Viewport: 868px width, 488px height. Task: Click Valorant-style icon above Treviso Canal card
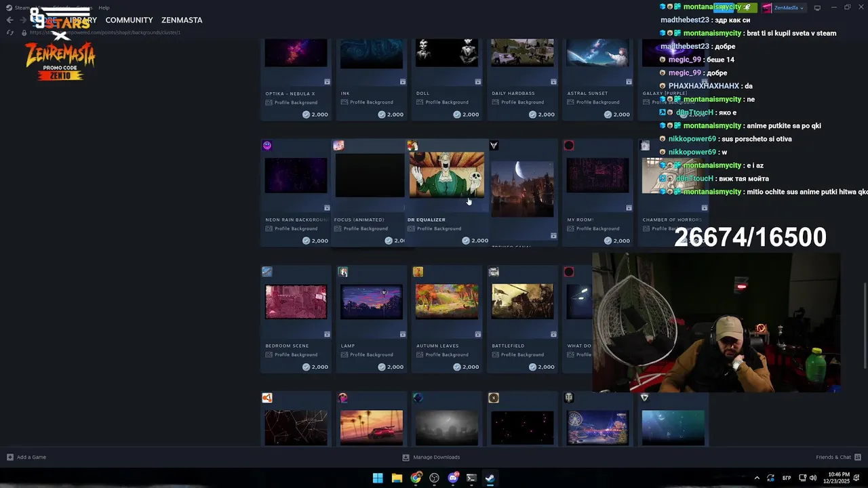[x=494, y=146]
